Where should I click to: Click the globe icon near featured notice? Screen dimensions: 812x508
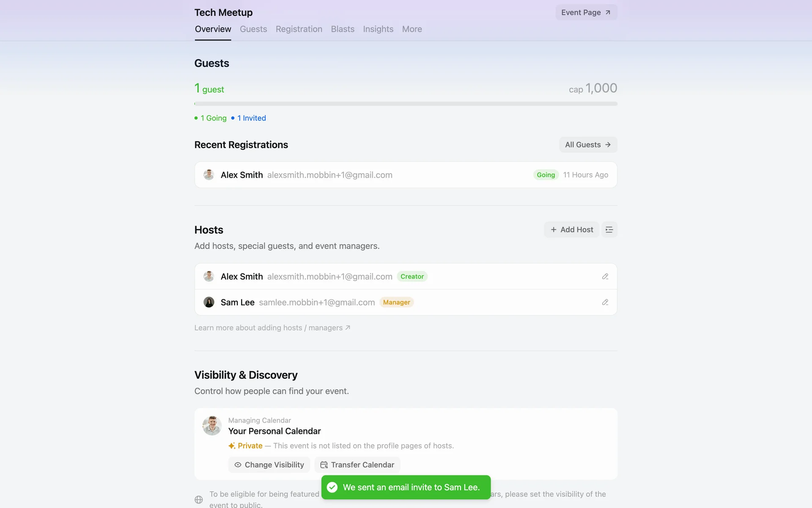tap(199, 500)
